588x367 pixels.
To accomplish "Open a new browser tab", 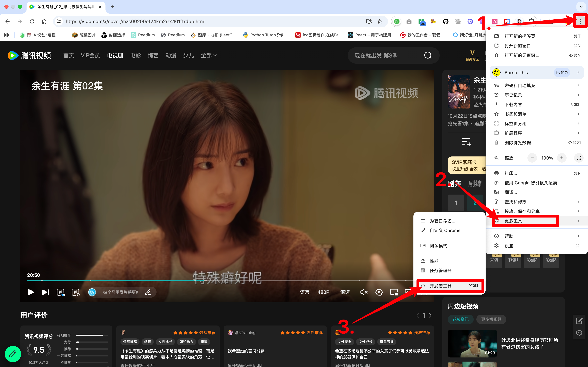I will [x=112, y=7].
